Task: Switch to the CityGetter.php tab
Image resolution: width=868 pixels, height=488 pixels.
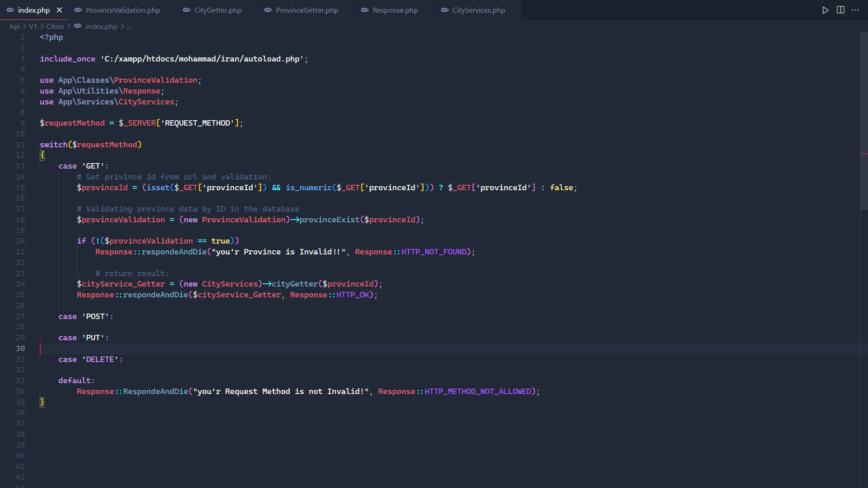Action: click(x=217, y=10)
